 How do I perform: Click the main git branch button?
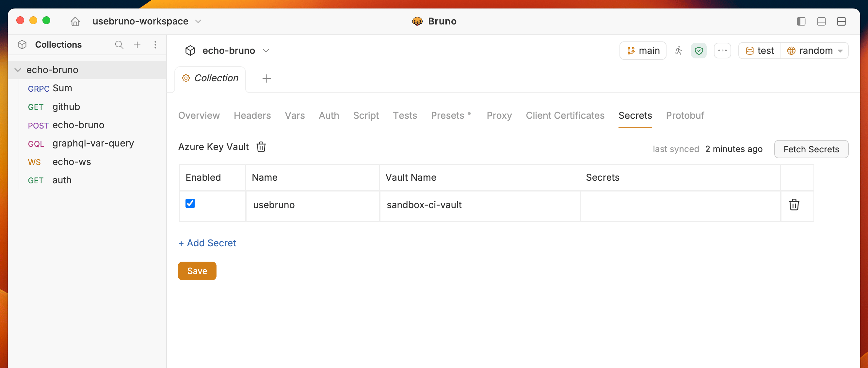pyautogui.click(x=643, y=51)
